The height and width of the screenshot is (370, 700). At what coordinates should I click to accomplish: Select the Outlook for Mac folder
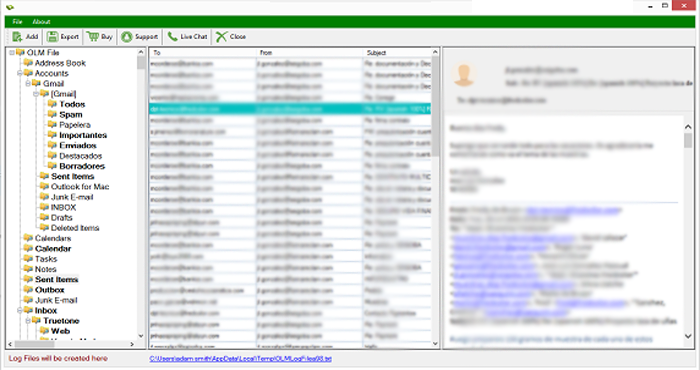(80, 187)
